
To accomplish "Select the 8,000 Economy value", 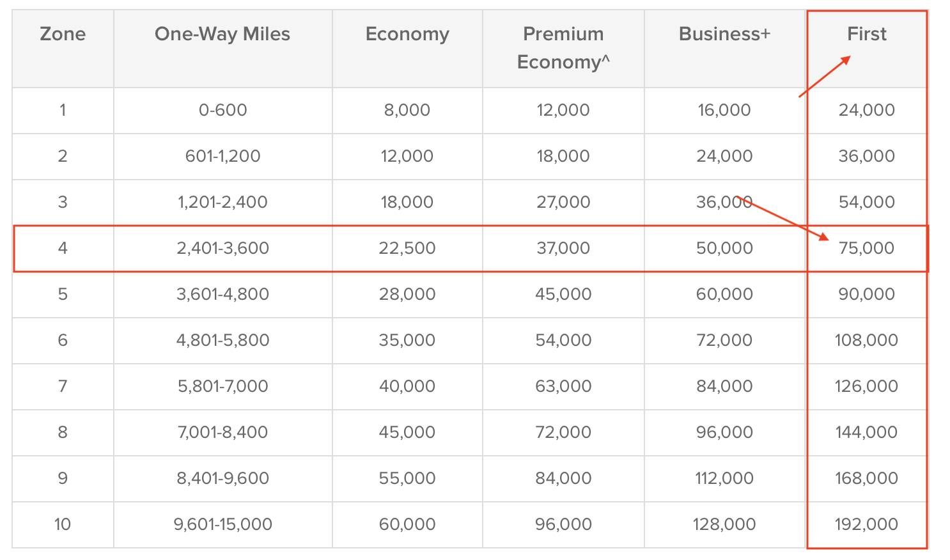I will (407, 110).
